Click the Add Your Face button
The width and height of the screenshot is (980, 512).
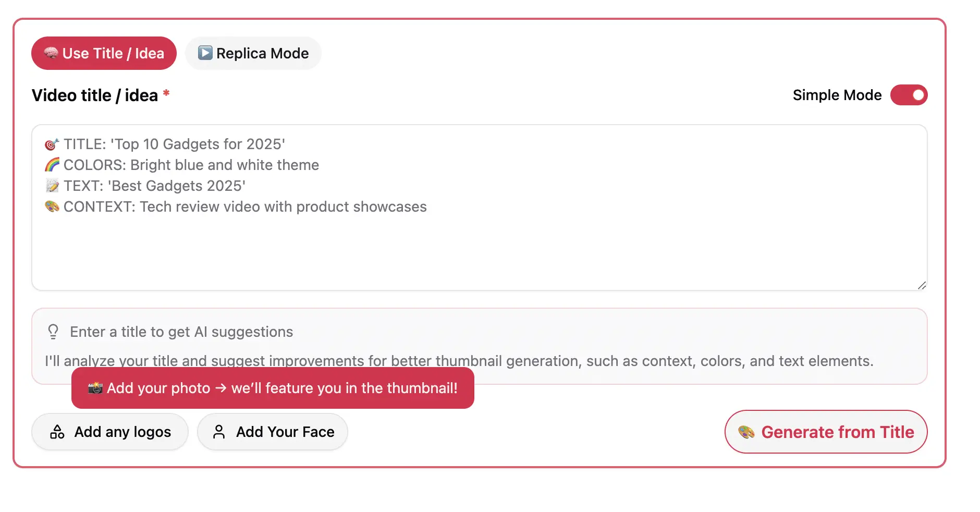(x=273, y=432)
